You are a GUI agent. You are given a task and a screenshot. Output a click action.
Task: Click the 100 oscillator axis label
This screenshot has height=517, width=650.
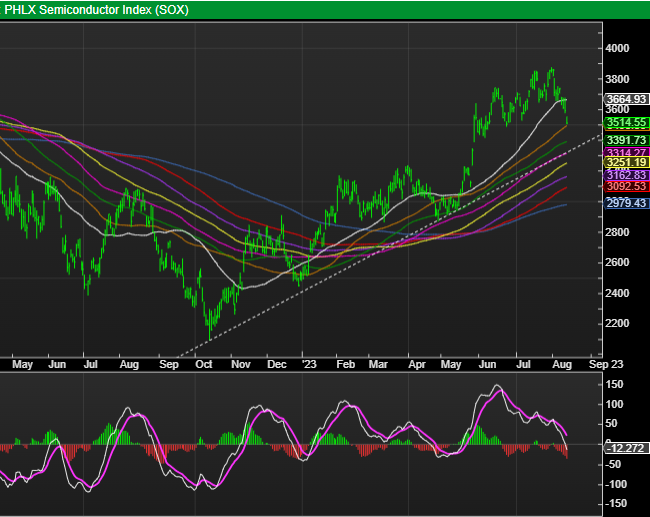click(614, 404)
